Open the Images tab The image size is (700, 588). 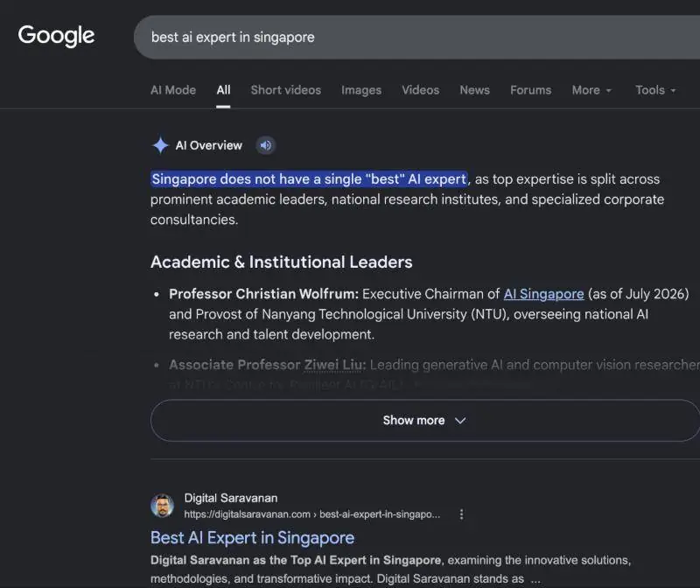tap(361, 90)
